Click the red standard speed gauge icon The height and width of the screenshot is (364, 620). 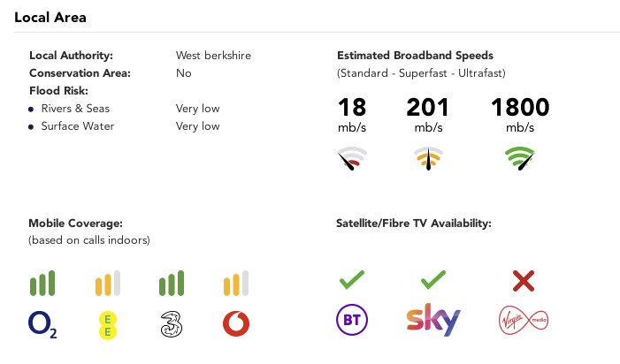pyautogui.click(x=351, y=158)
